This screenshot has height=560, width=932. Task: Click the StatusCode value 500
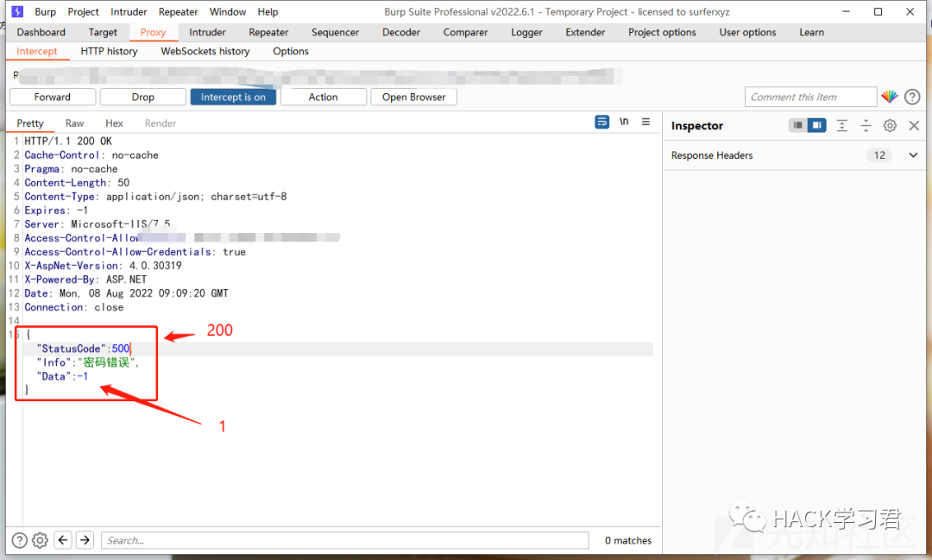[x=121, y=349]
